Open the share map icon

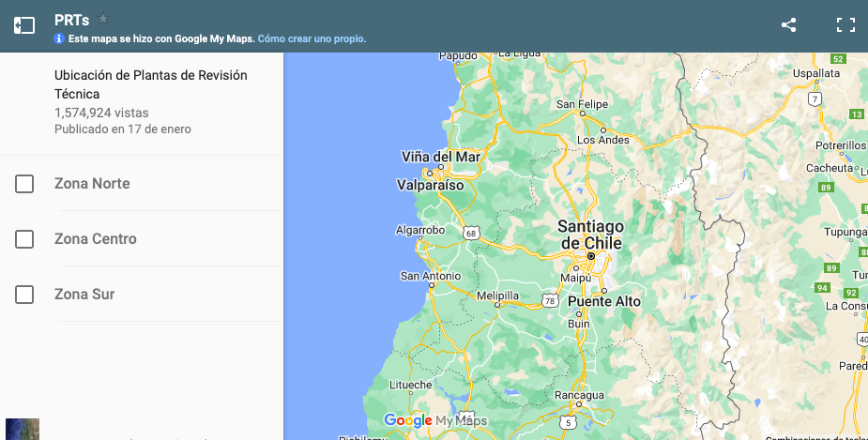788,25
